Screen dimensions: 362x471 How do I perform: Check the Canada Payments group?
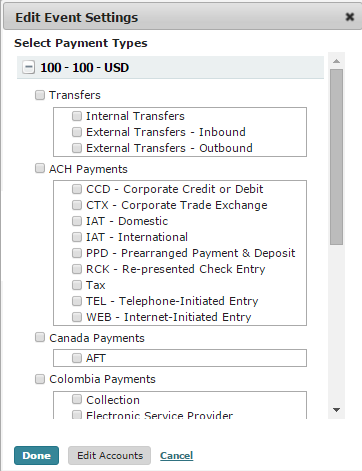point(40,337)
